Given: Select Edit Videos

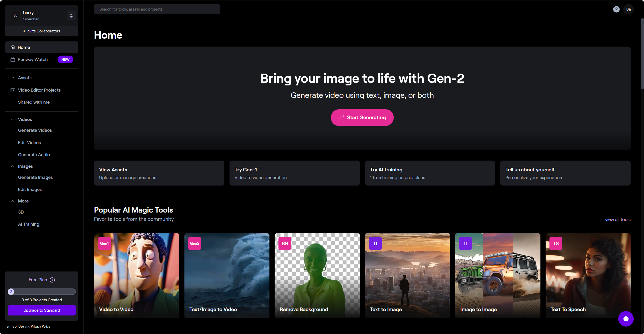Looking at the screenshot, I should tap(29, 143).
